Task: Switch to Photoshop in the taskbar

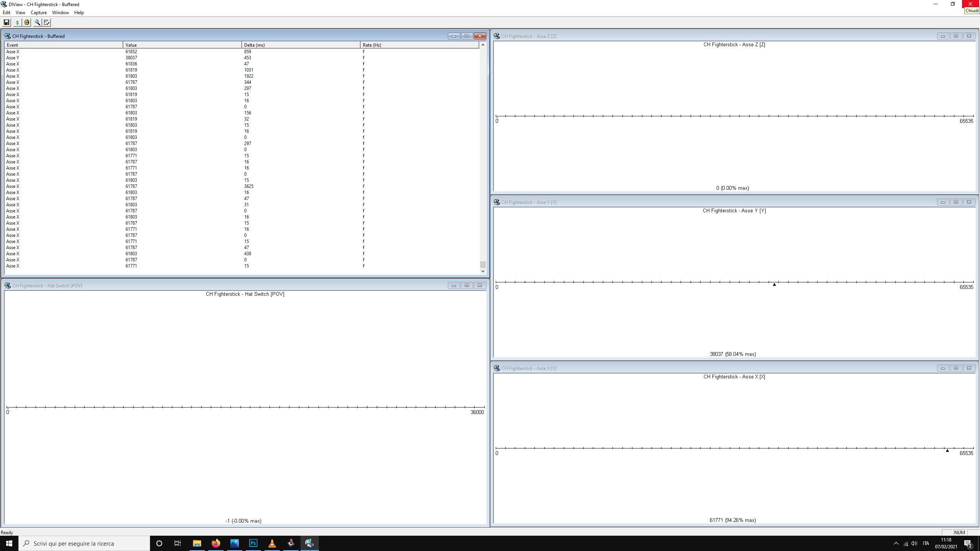Action: [253, 543]
